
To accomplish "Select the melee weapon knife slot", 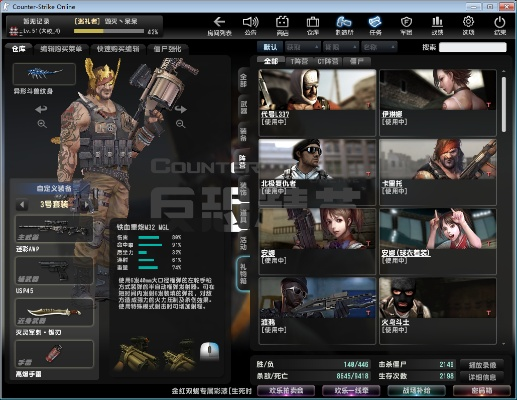I will (54, 312).
